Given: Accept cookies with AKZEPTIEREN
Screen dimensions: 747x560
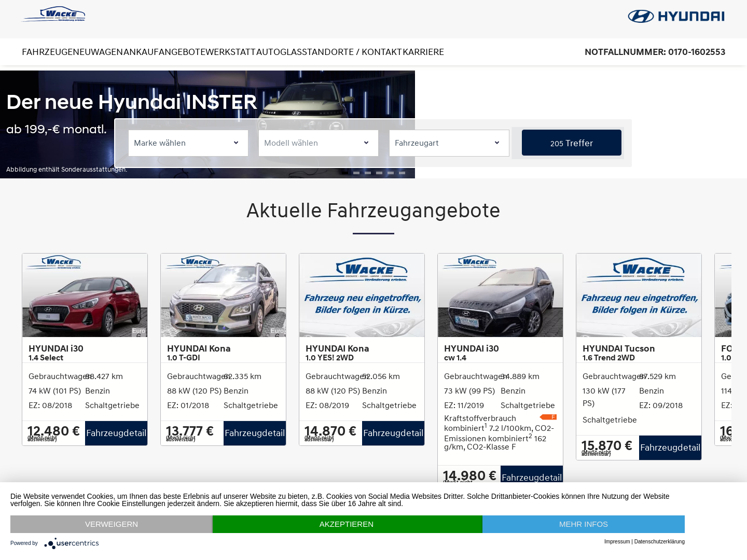Looking at the screenshot, I should pyautogui.click(x=347, y=524).
